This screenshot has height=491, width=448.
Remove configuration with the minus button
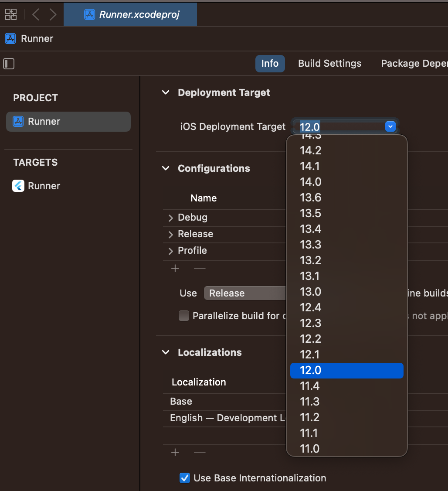(200, 268)
